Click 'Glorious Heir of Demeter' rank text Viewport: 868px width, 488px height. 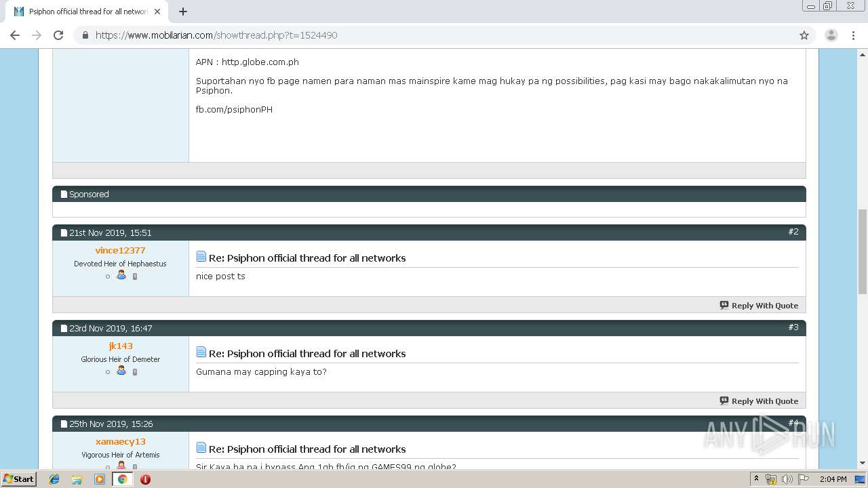pyautogui.click(x=121, y=359)
